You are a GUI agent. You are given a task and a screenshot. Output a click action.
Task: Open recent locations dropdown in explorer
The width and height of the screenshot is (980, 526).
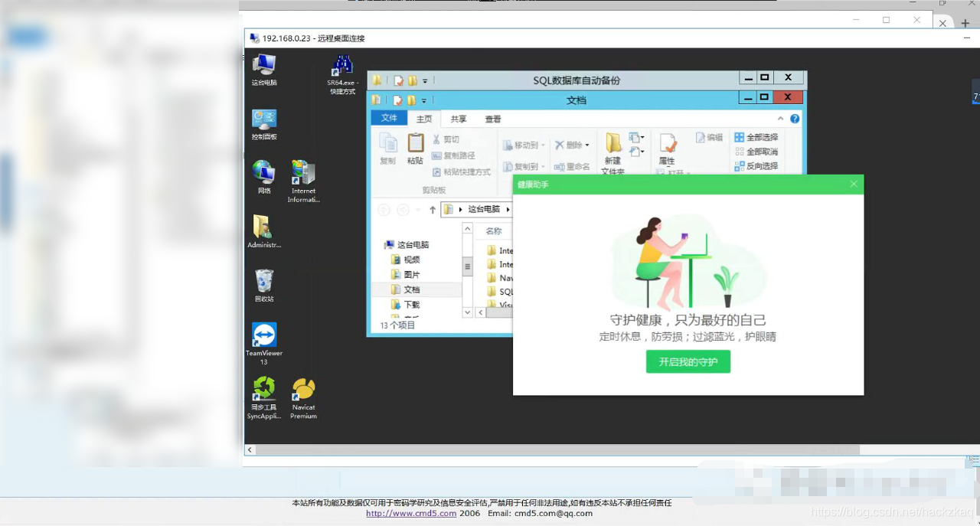tap(419, 209)
